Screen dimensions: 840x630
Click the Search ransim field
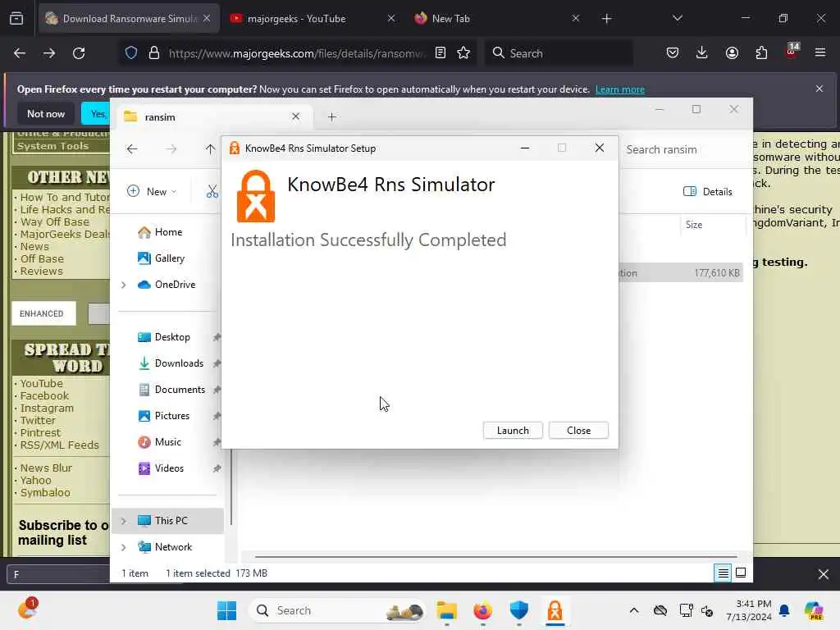click(x=684, y=149)
